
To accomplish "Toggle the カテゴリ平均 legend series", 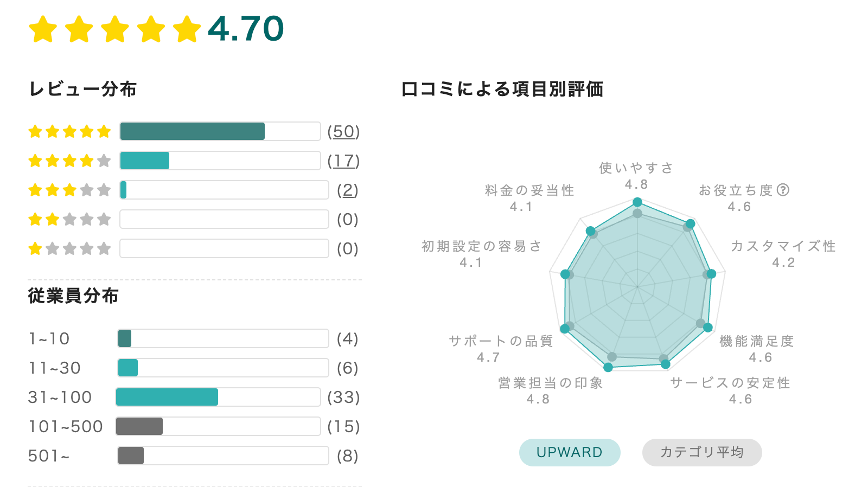I will pos(701,452).
